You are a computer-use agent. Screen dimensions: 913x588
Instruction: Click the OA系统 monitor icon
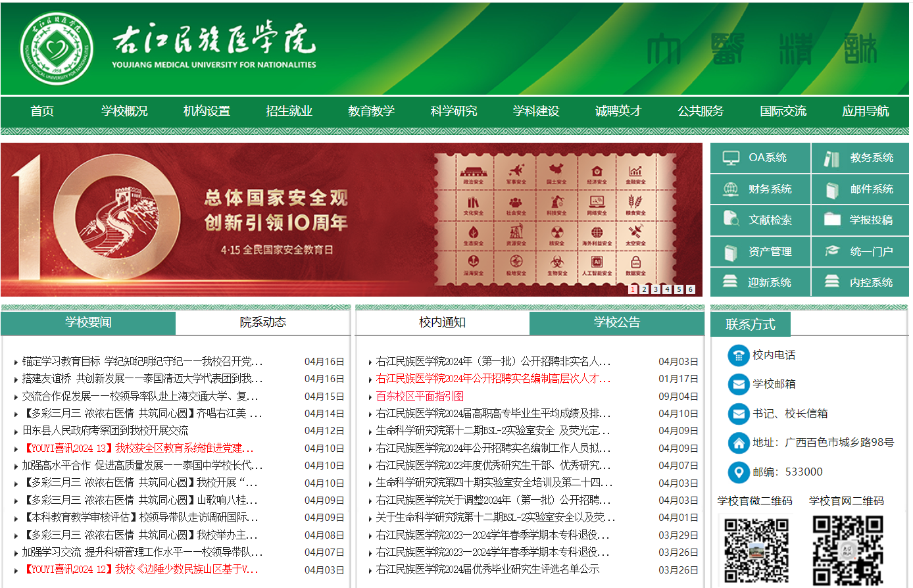point(731,158)
